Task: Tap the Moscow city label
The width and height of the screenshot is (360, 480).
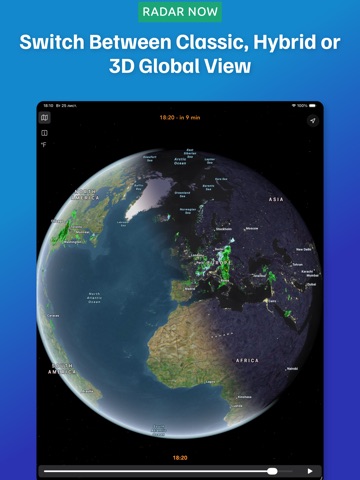Action: (x=252, y=229)
